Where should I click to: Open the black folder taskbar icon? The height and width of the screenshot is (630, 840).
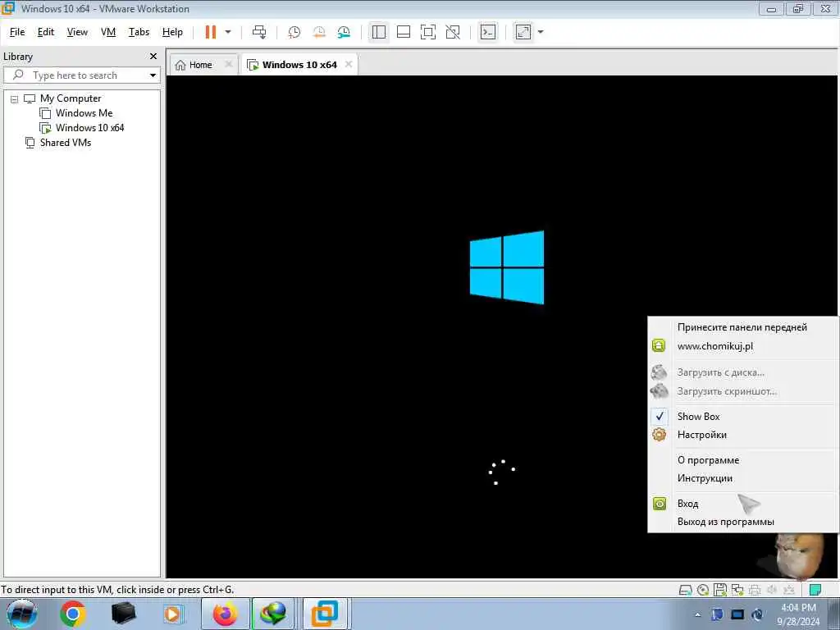(x=123, y=614)
